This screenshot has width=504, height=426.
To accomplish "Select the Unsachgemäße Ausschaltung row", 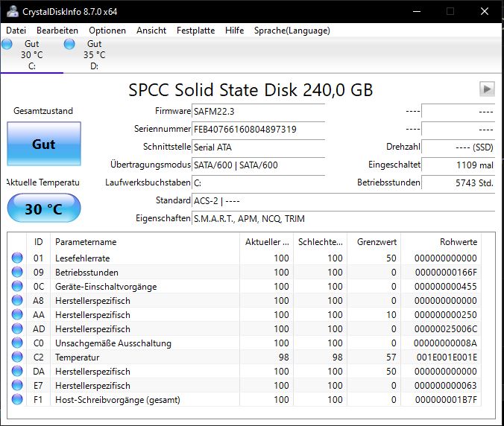I will click(112, 343).
